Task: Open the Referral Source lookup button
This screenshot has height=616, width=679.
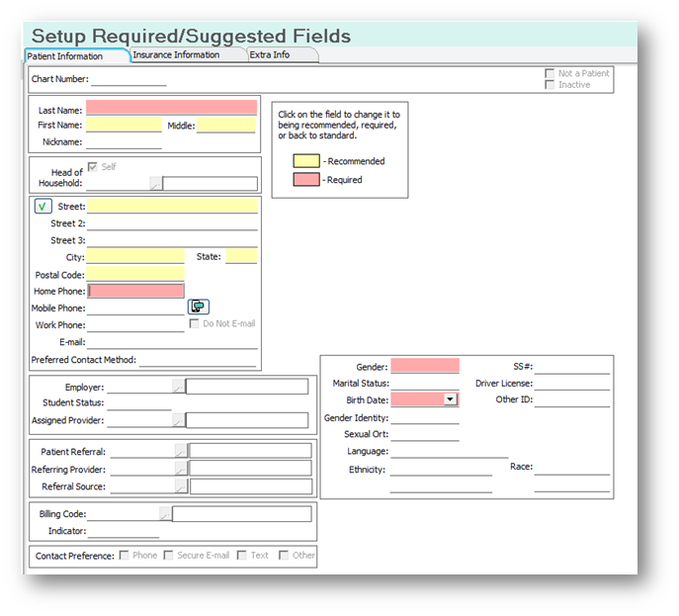Action: (x=181, y=486)
